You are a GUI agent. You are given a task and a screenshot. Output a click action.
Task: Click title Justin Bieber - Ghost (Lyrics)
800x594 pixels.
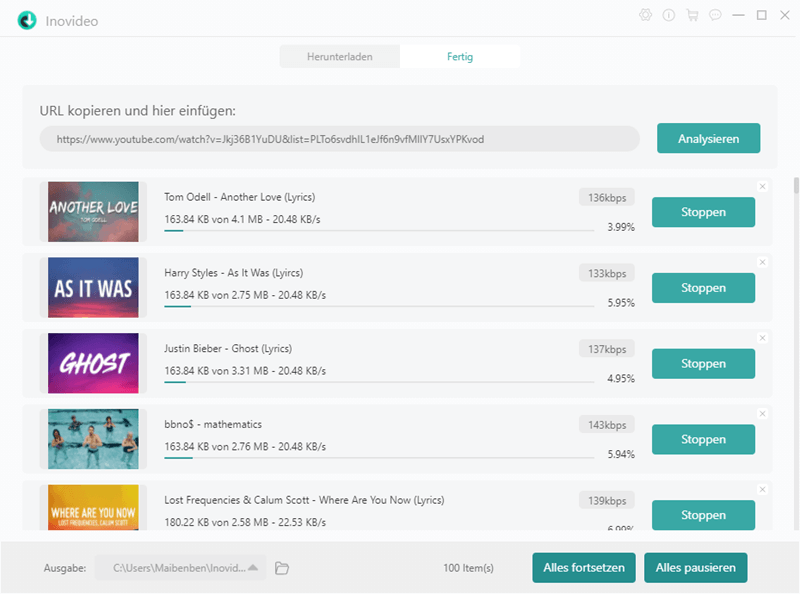click(x=228, y=349)
